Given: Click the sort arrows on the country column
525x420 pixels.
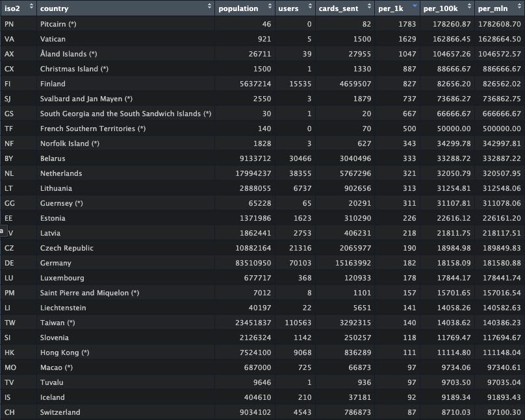Looking at the screenshot, I should 209,8.
